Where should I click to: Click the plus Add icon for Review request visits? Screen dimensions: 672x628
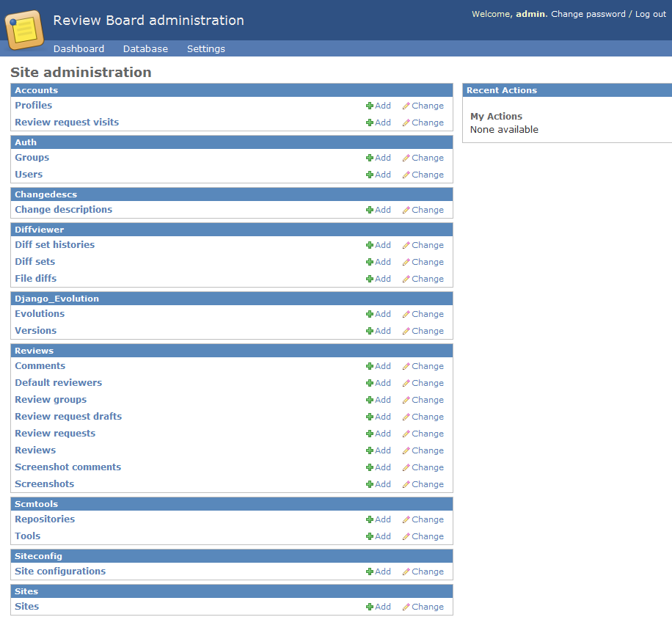pyautogui.click(x=370, y=123)
